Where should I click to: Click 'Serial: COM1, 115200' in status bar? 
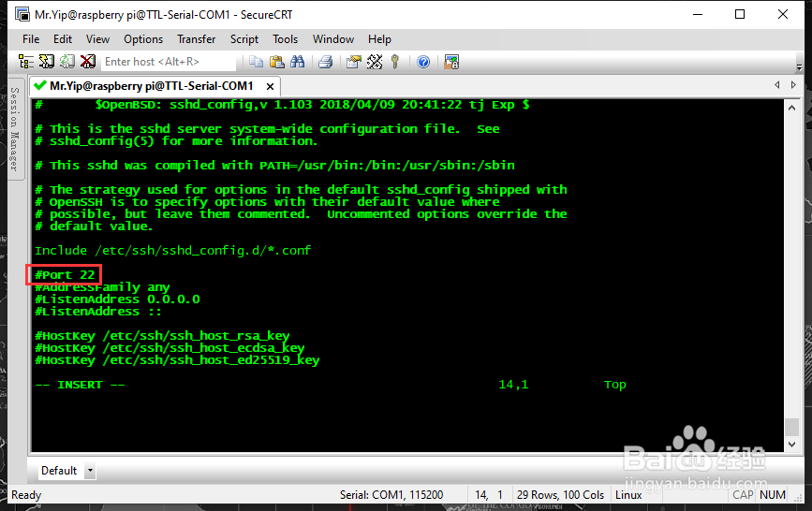click(391, 495)
